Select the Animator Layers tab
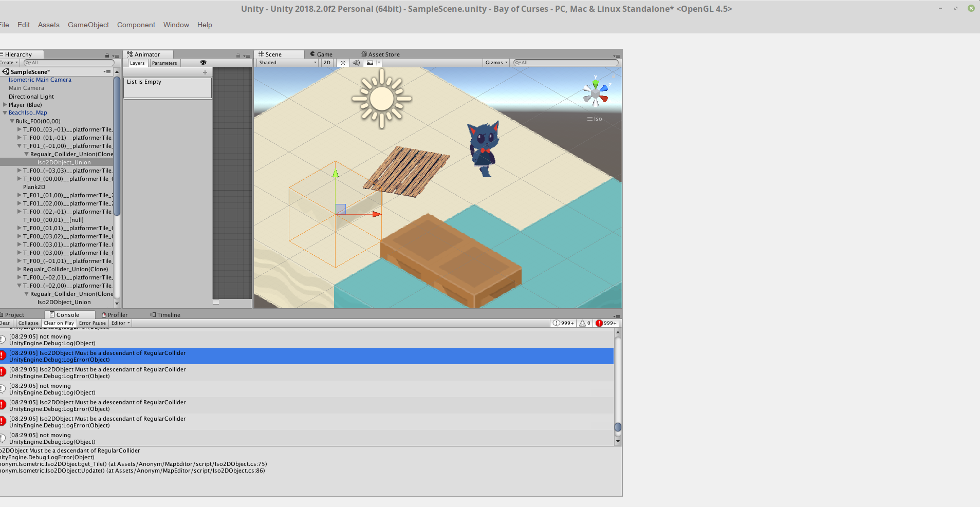This screenshot has width=980, height=507. point(137,63)
